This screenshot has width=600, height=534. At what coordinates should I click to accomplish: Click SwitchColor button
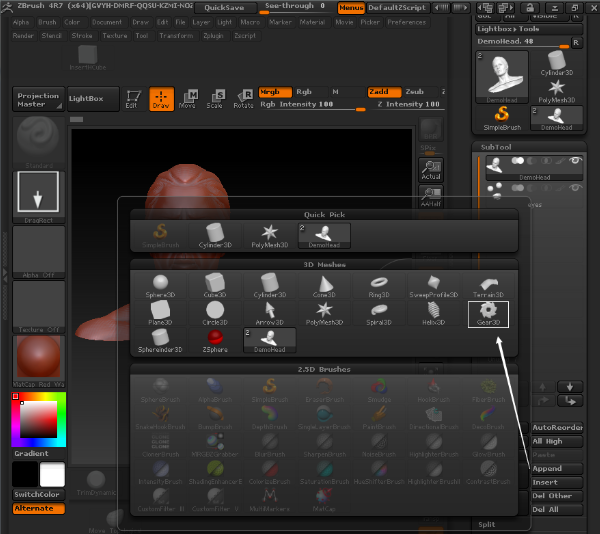tap(38, 495)
